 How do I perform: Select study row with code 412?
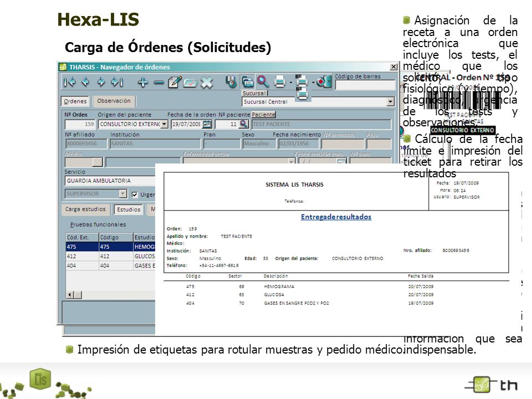pos(110,256)
